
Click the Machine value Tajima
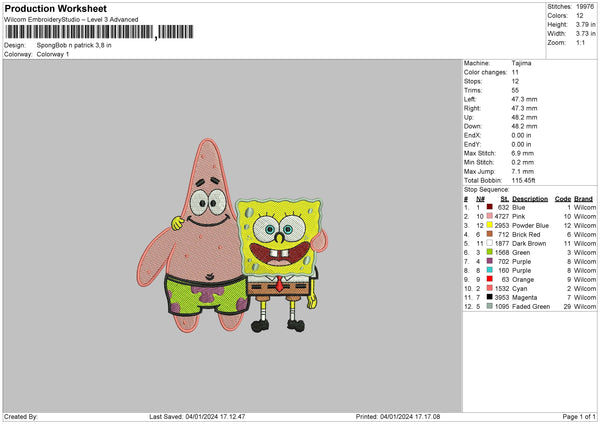pos(521,63)
